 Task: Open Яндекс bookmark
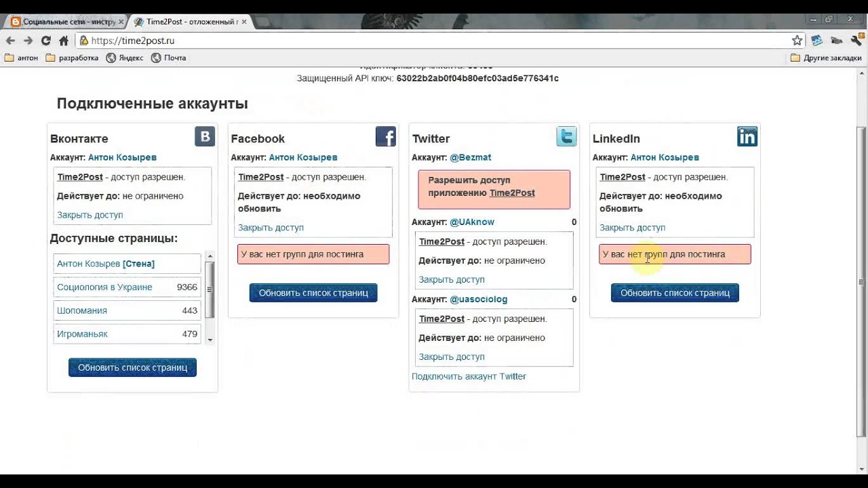coord(125,58)
